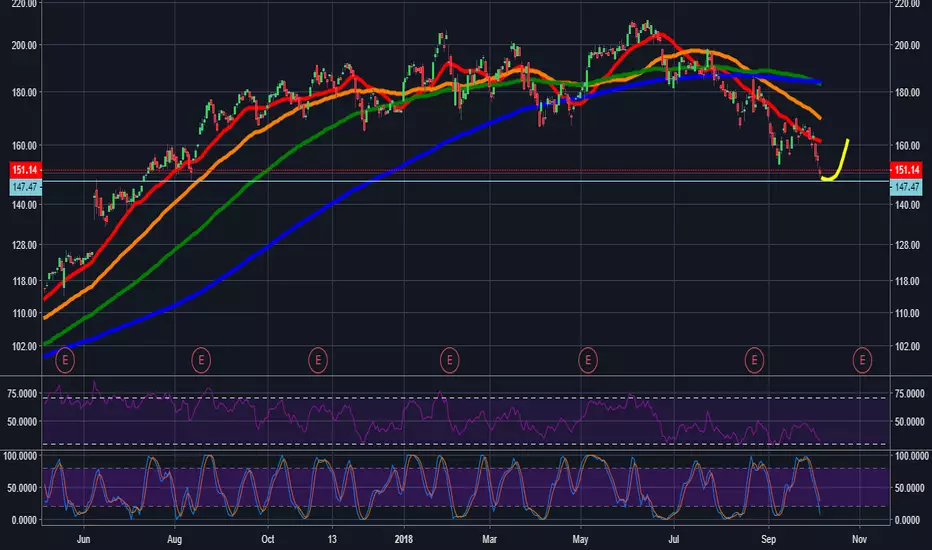Screen dimensions: 932x550
Task: Click 128.00 on the left price axis
Action: tap(24, 245)
